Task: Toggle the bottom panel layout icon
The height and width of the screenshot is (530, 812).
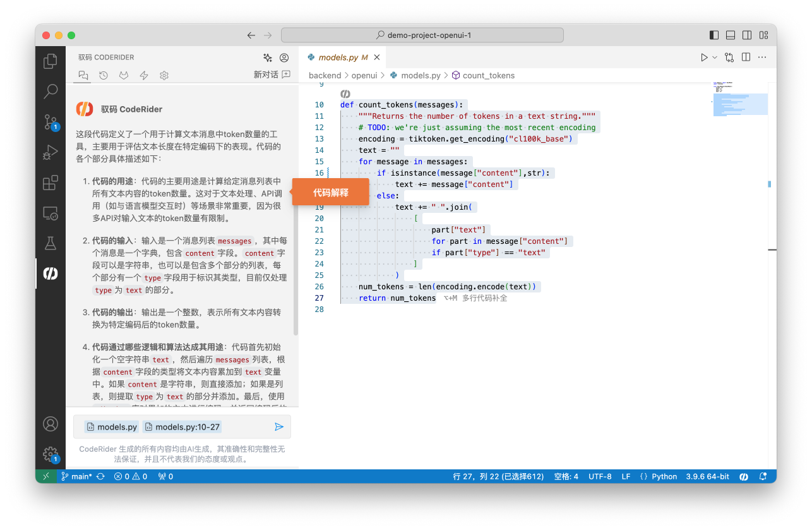Action: [x=731, y=35]
